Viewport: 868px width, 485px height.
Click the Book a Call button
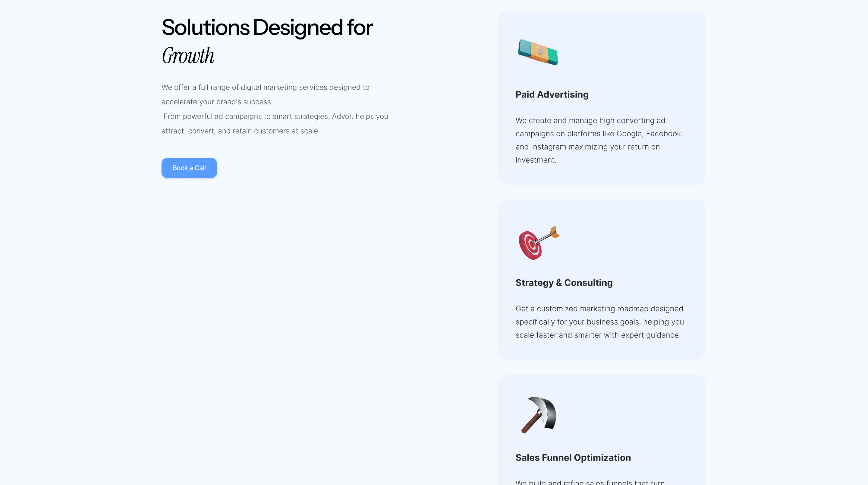point(189,168)
